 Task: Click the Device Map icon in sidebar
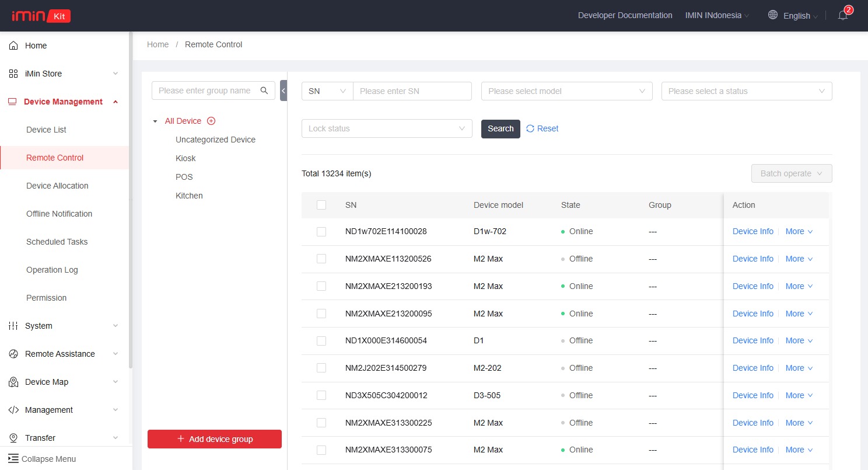[x=13, y=382]
